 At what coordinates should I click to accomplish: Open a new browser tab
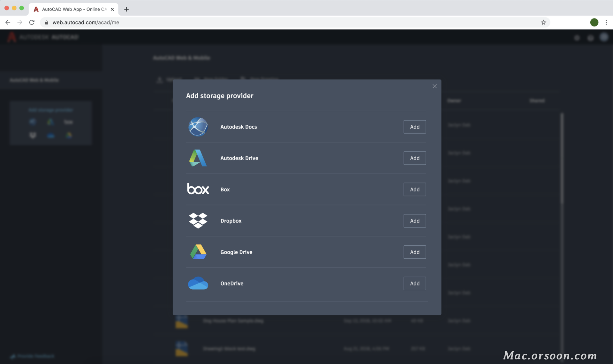tap(126, 9)
